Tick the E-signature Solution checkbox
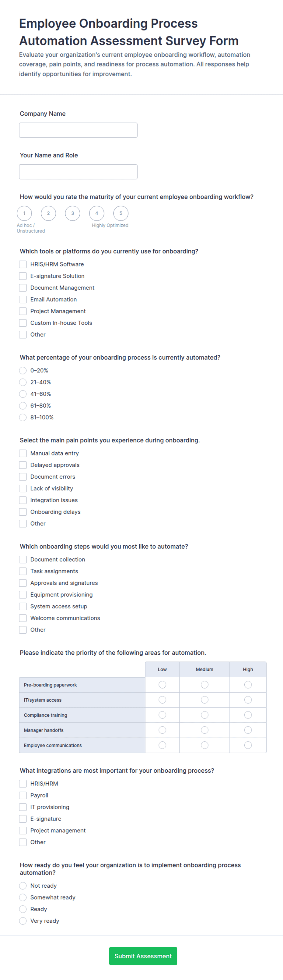 [x=23, y=276]
